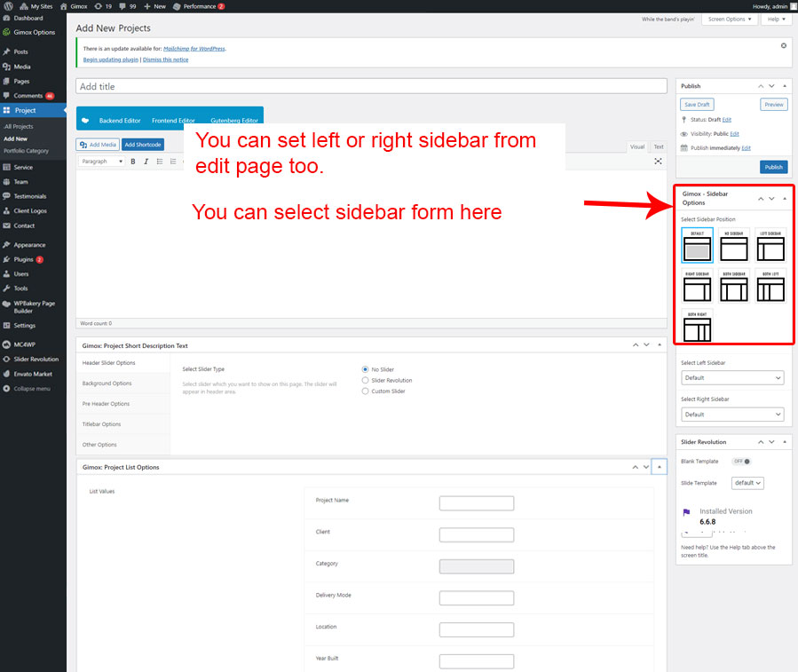The height and width of the screenshot is (672, 798).
Task: Open Appearance in the admin sidebar
Action: (29, 245)
